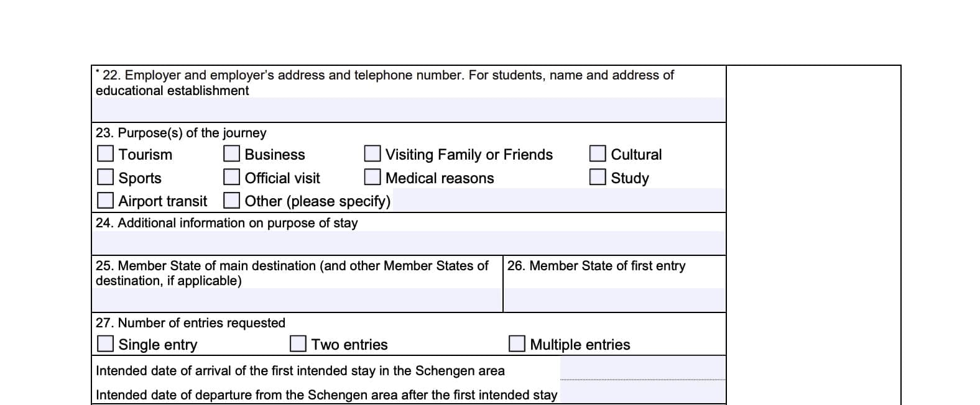Viewport: 980px width, 405px height.
Task: Check the Tourism purpose checkbox
Action: (x=106, y=153)
